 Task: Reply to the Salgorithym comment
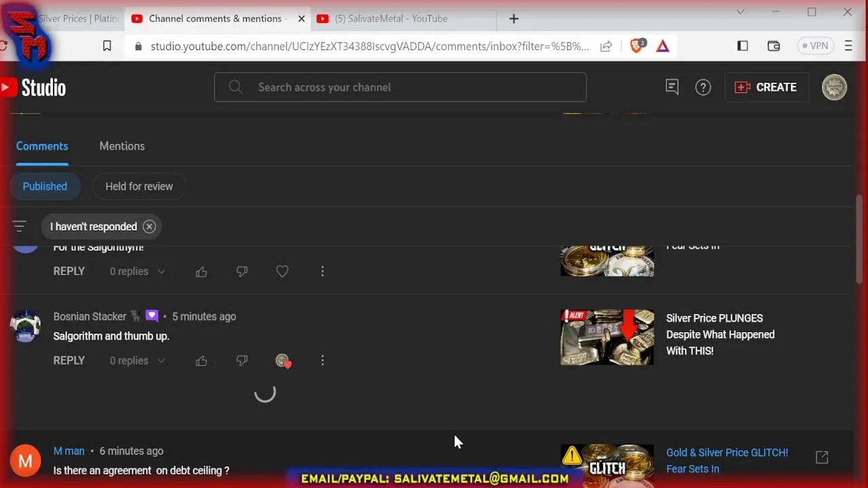coord(69,272)
